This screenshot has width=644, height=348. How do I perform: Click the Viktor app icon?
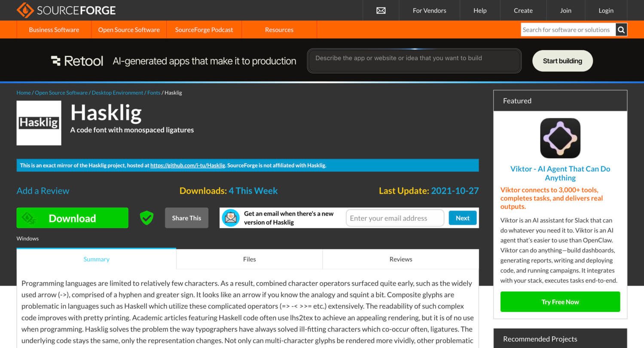tap(560, 138)
